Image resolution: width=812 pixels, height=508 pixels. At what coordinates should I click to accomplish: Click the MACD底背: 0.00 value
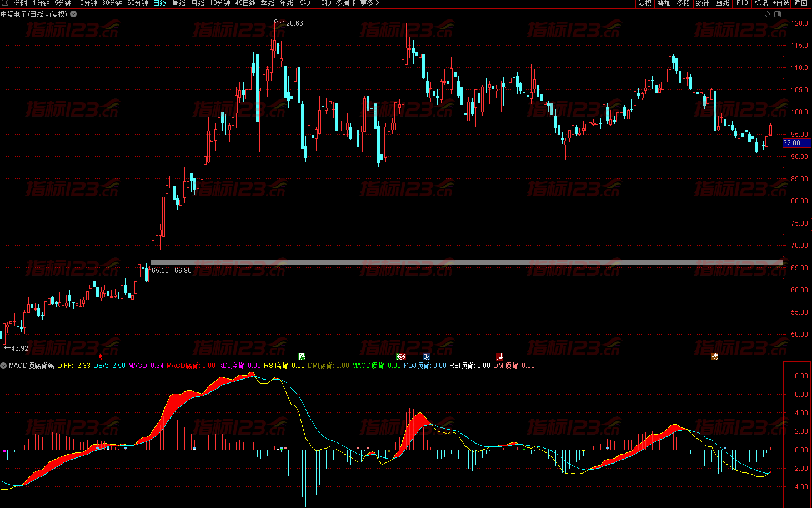click(191, 366)
